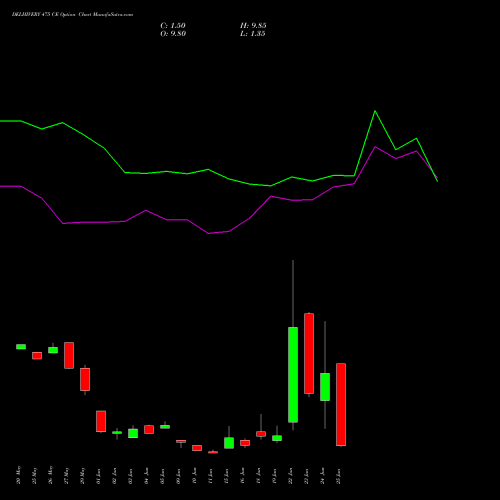Click the peak of the green indicator line

[375, 111]
